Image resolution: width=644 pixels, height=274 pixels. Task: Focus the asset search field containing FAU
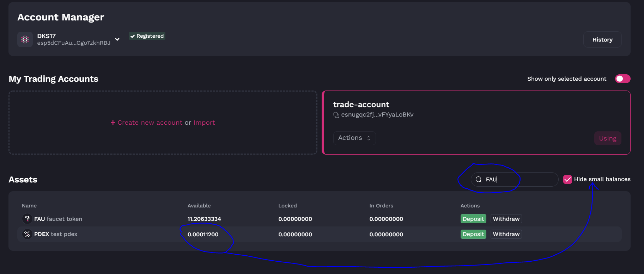tap(515, 180)
